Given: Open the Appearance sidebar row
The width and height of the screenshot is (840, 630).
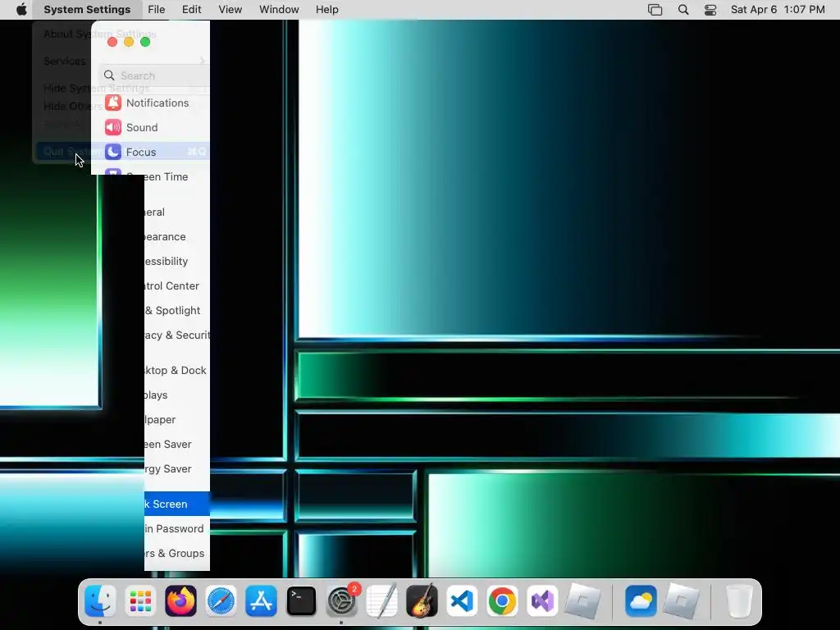Looking at the screenshot, I should (177, 236).
